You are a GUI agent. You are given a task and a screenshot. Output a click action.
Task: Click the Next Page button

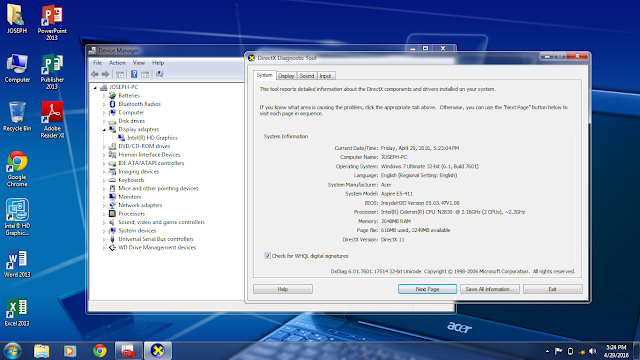click(427, 289)
